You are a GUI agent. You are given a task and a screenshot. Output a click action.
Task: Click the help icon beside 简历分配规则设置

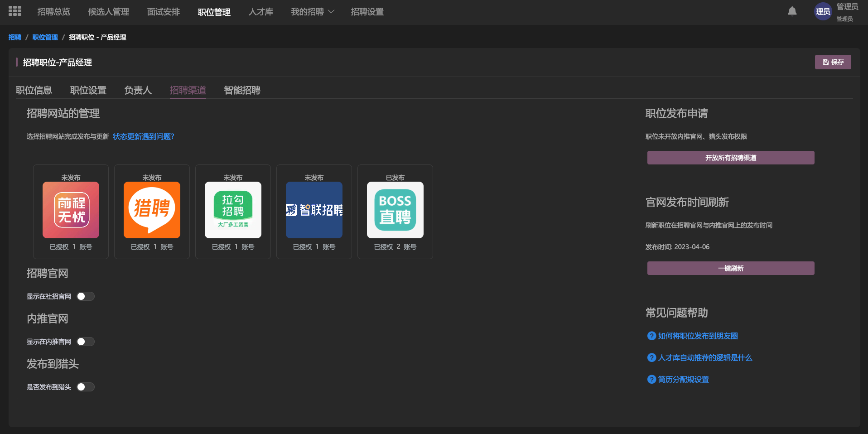[651, 380]
